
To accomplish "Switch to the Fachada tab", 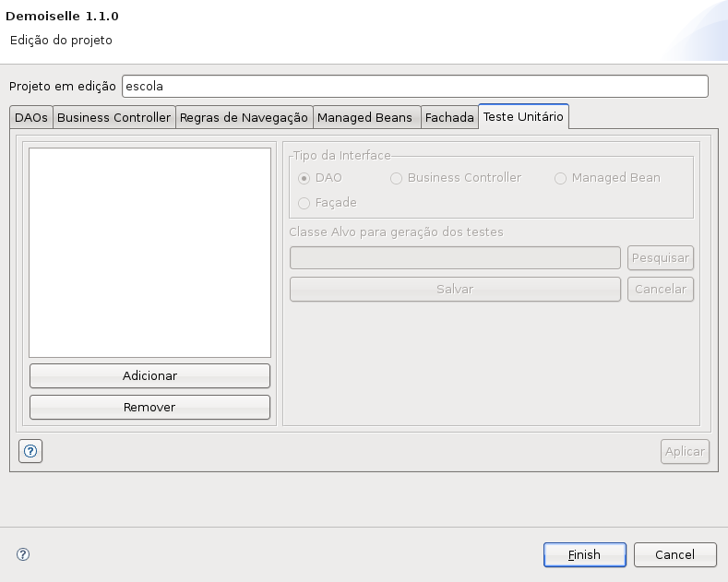I will (449, 117).
